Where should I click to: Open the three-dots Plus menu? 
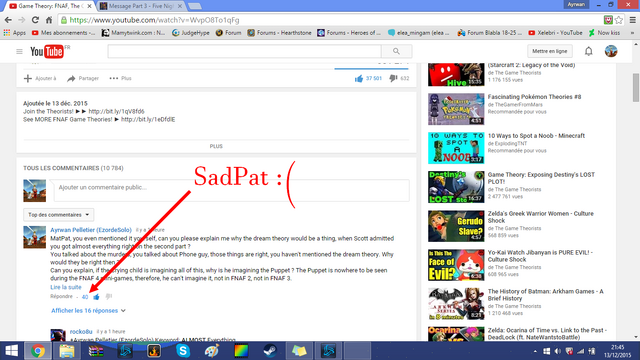[x=114, y=78]
